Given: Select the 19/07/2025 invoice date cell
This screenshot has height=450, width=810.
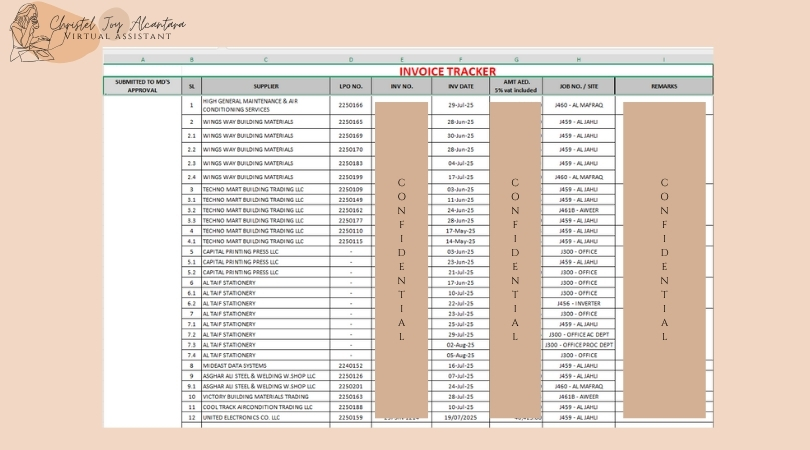Looking at the screenshot, I should pyautogui.click(x=460, y=417).
